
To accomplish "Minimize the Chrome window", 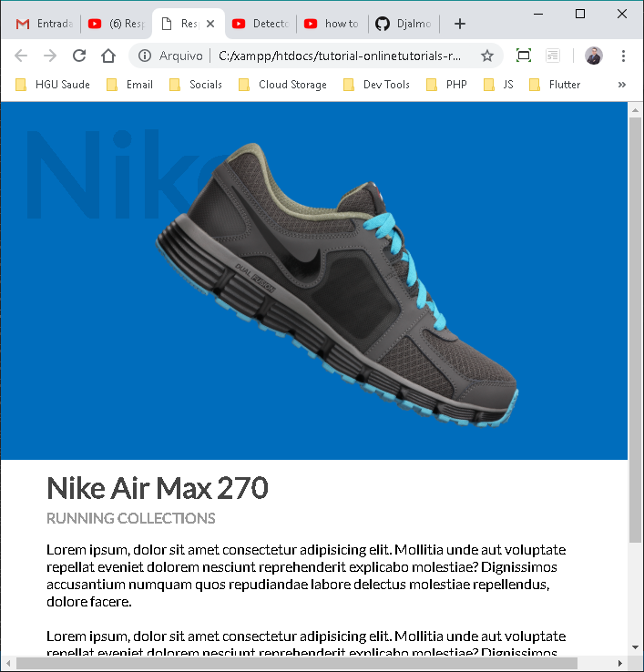I will point(538,14).
